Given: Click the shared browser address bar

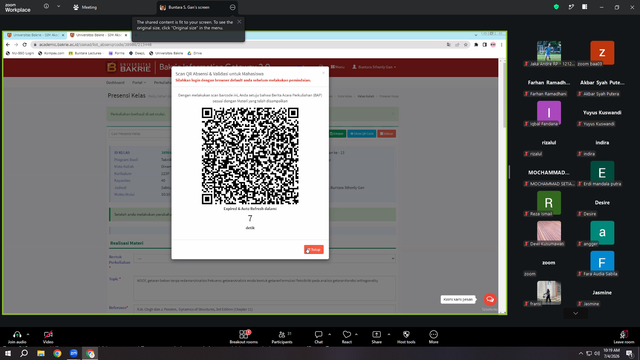Looking at the screenshot, I should coord(250,44).
